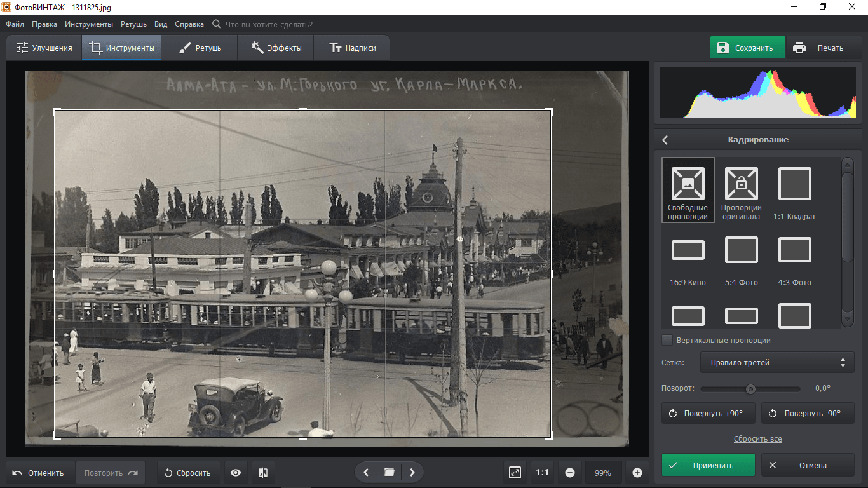Open the folder browse icon
This screenshot has width=868, height=488.
coord(390,472)
